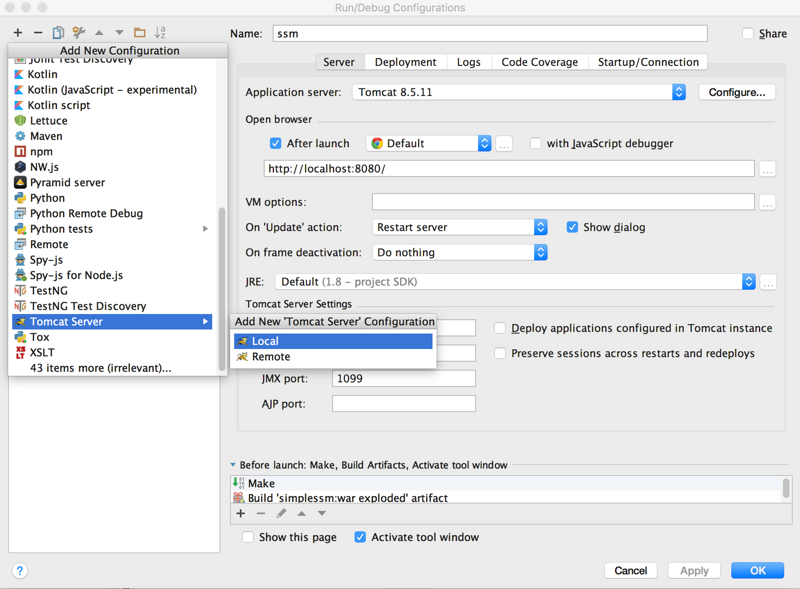Enable with JavaScript debugger checkbox

pyautogui.click(x=536, y=143)
